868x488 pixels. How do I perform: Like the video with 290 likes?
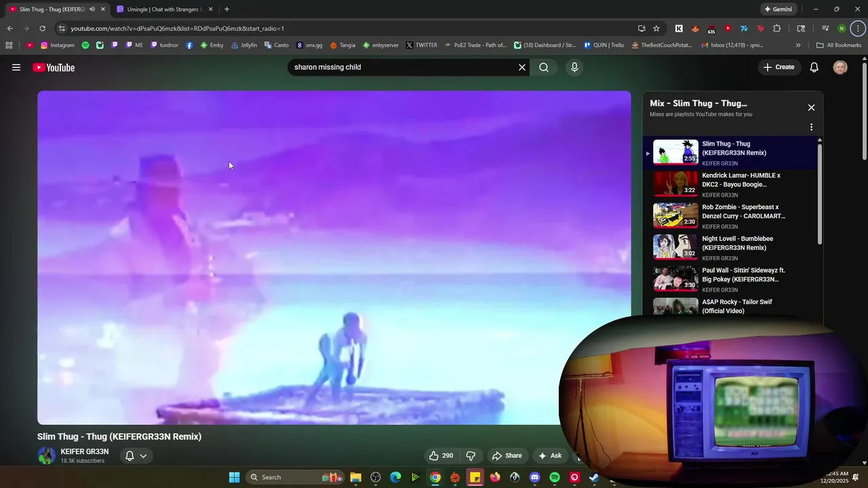coord(441,455)
